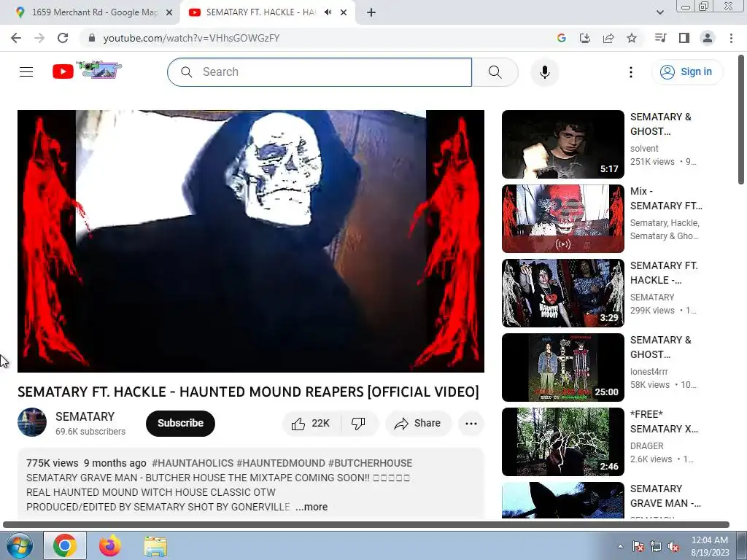The image size is (747, 560).
Task: Open the #HAUNTEDMOUND hashtag link
Action: coord(281,463)
